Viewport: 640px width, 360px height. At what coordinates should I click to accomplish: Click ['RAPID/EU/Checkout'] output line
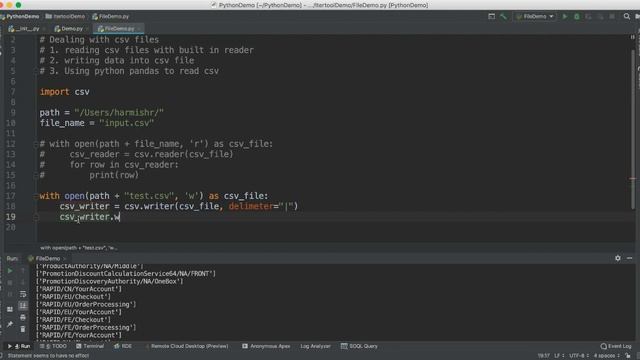click(x=73, y=297)
